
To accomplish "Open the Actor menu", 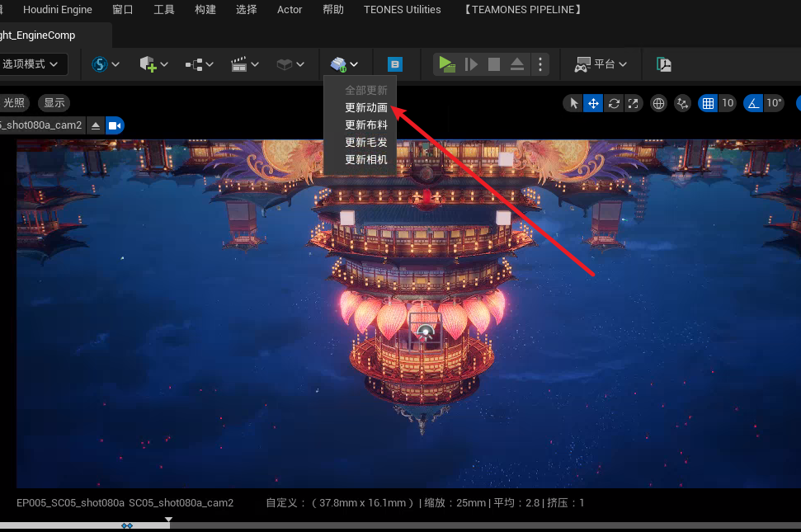I will [x=290, y=10].
